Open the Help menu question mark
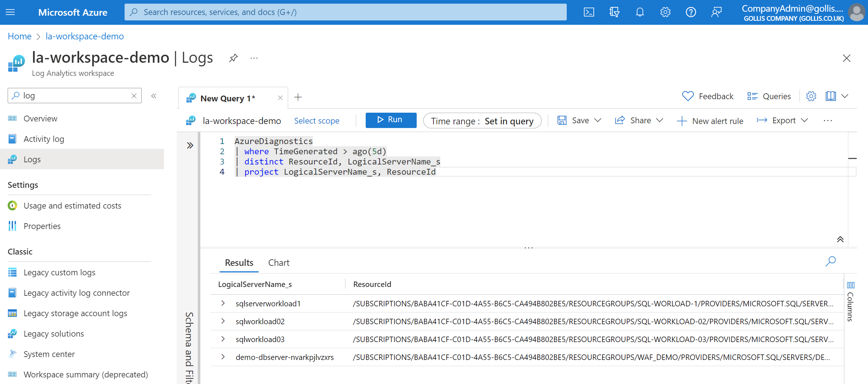The width and height of the screenshot is (868, 384). click(691, 12)
